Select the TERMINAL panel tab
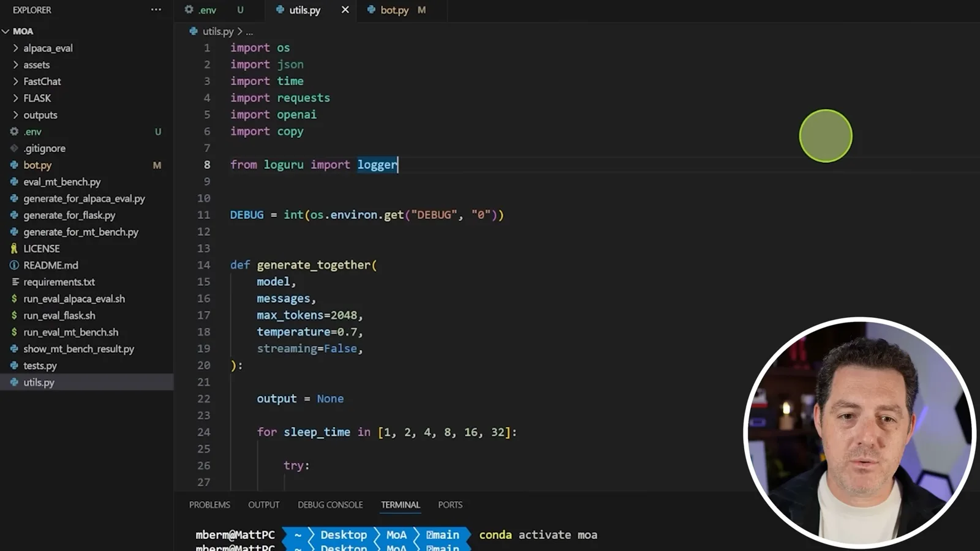Screen dimensions: 980x551 point(401,504)
